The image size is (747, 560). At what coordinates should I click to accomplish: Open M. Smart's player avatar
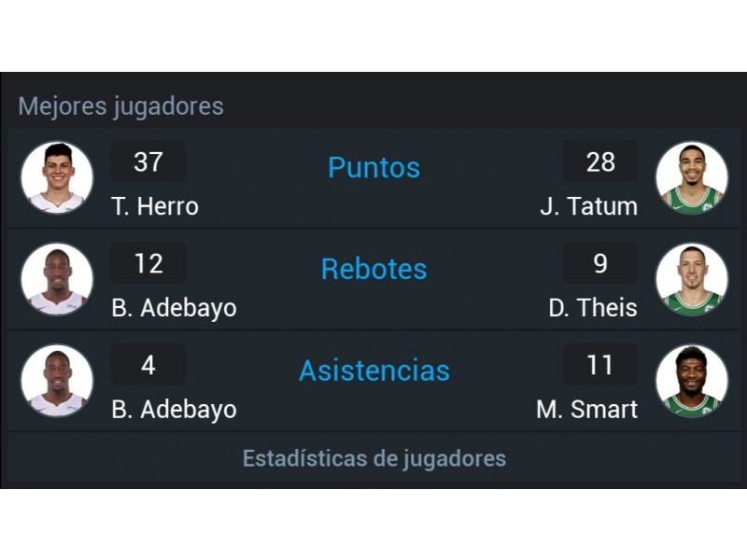[692, 381]
